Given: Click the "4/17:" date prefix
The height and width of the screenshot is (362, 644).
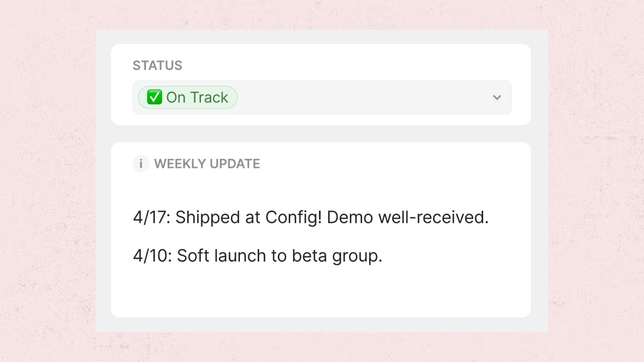Looking at the screenshot, I should [x=151, y=218].
